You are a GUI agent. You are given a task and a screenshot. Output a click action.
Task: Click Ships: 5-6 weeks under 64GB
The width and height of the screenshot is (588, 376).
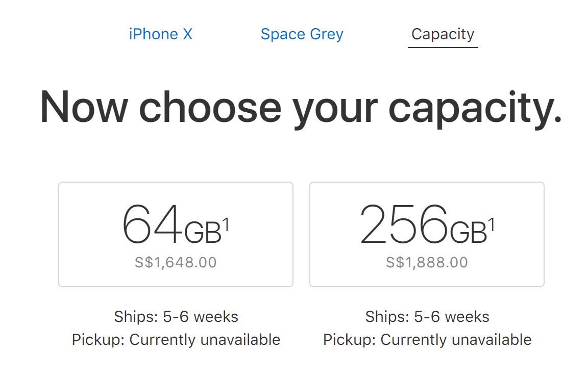click(x=176, y=316)
